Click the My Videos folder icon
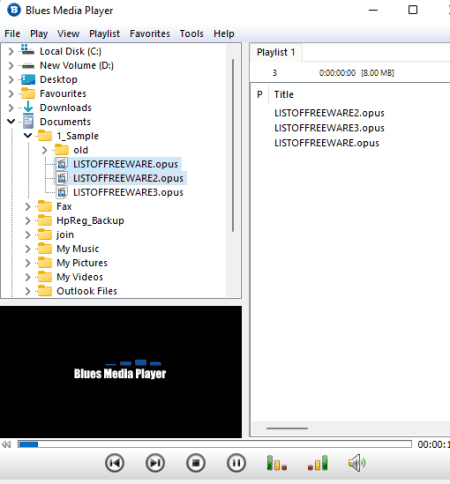Screen dimensions: 450x484 pos(45,277)
